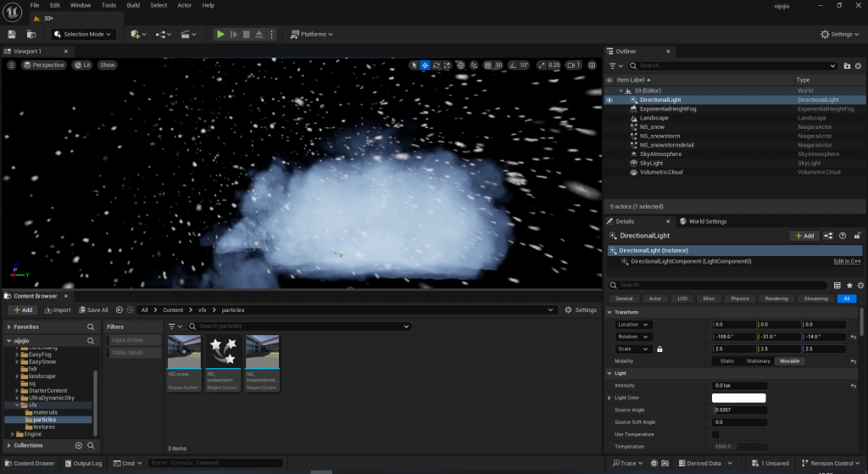Open the Outliner settings gear
Viewport: 868px width, 474px height.
pos(859,65)
